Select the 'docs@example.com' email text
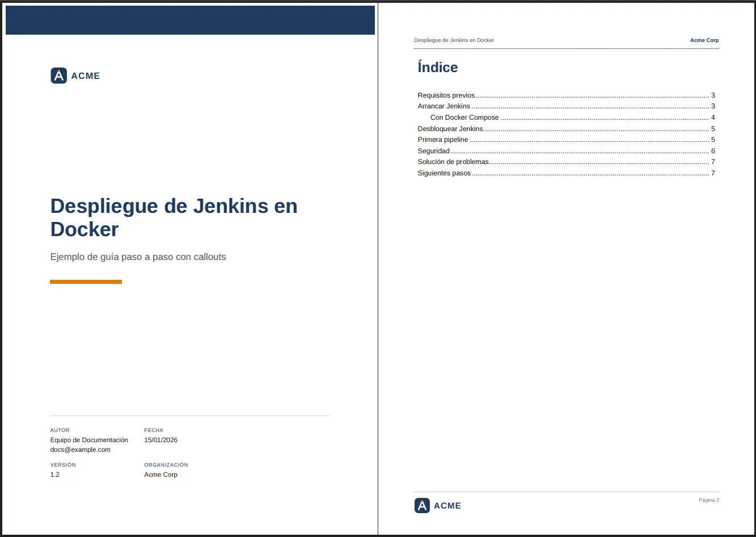This screenshot has height=537, width=756. coord(81,450)
